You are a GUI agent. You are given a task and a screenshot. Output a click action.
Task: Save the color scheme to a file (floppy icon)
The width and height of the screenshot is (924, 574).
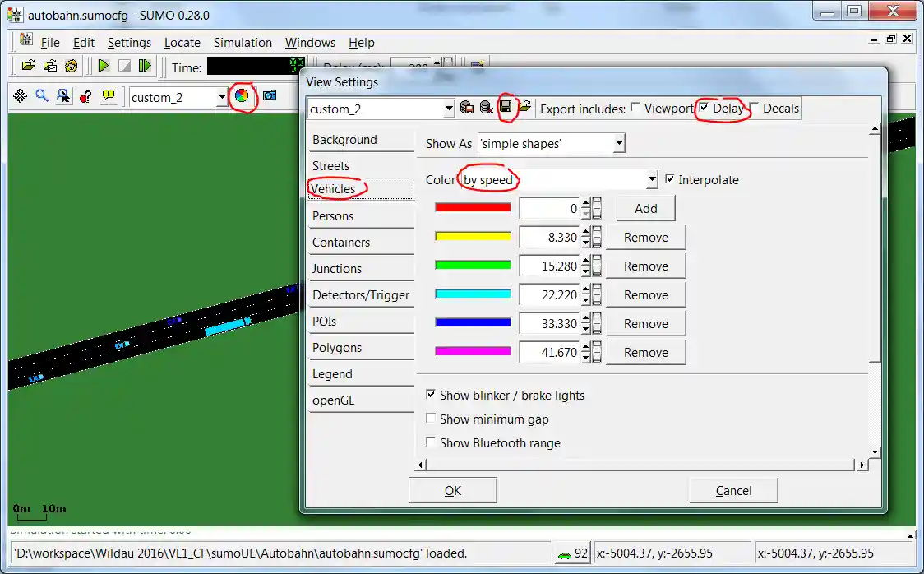click(506, 106)
